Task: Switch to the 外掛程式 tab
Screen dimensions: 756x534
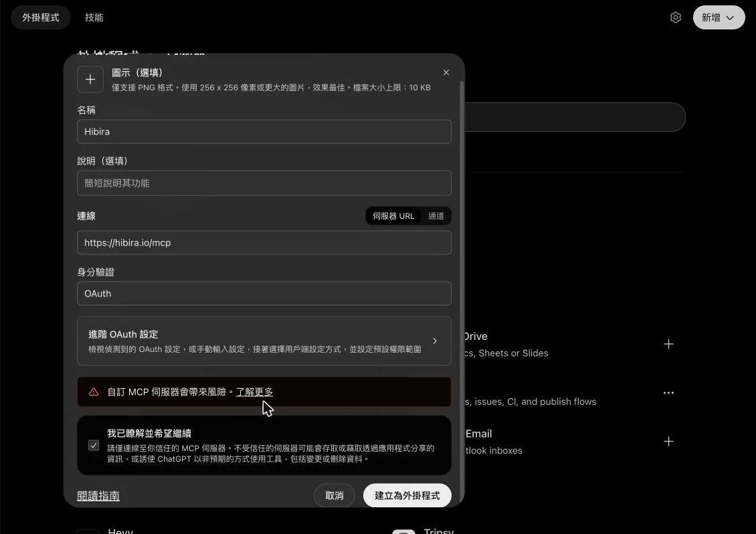Action: (x=41, y=17)
